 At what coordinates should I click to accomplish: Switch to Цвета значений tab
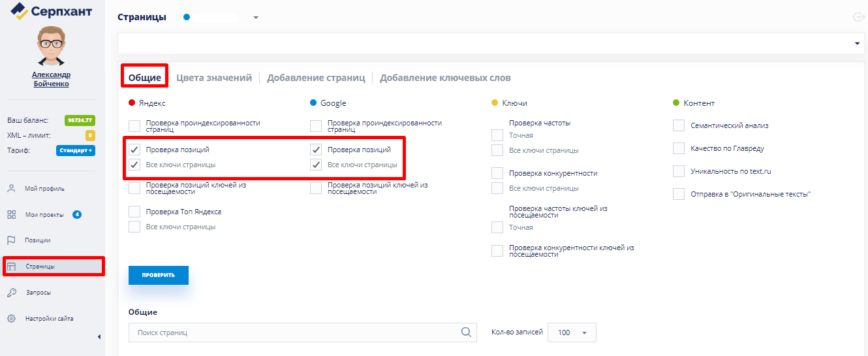point(214,78)
